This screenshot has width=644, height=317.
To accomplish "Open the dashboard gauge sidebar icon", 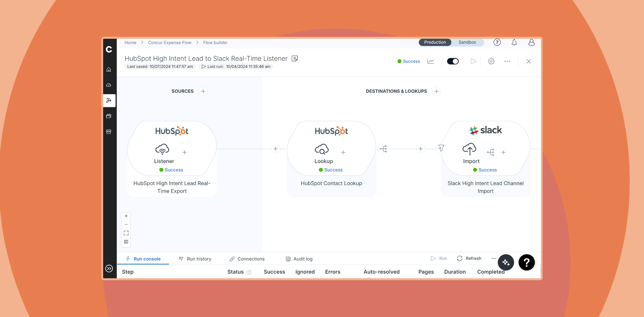I will click(x=109, y=85).
